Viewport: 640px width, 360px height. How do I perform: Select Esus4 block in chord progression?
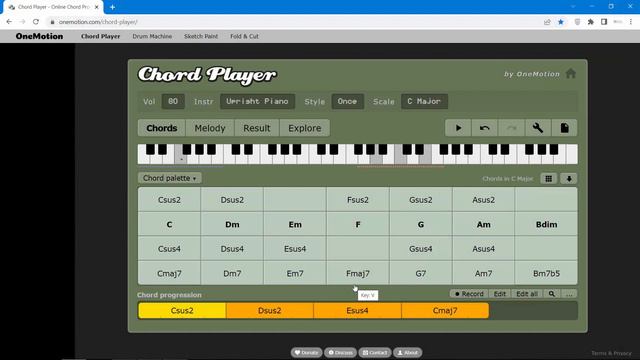click(x=358, y=311)
